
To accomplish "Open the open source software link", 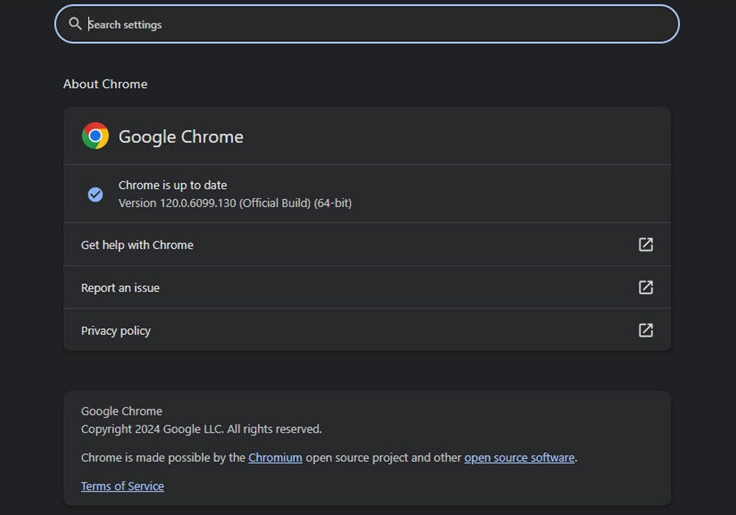I will coord(519,458).
